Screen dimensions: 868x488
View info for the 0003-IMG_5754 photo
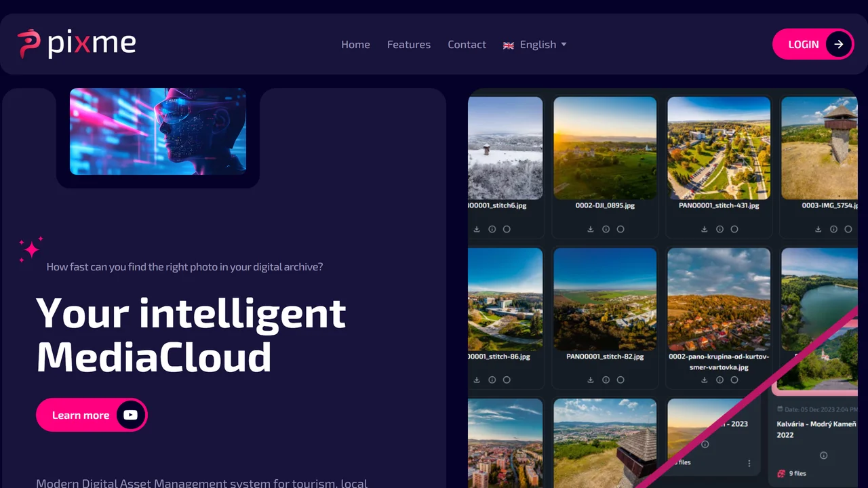pos(833,229)
